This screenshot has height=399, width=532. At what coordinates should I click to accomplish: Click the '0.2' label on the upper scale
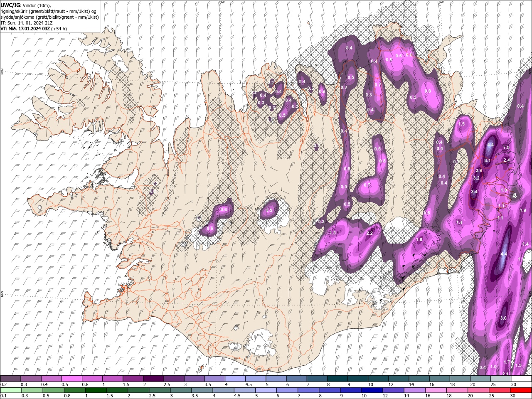(3, 384)
